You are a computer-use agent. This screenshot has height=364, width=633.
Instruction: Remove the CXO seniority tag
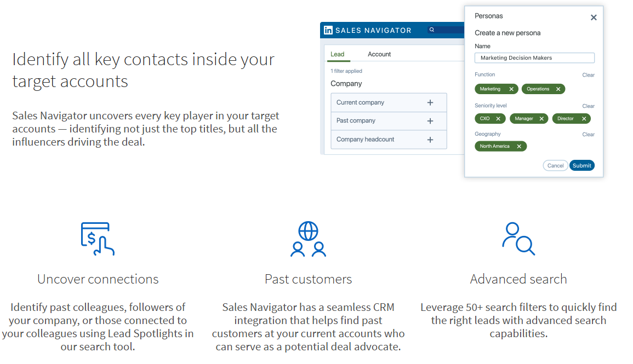point(498,119)
